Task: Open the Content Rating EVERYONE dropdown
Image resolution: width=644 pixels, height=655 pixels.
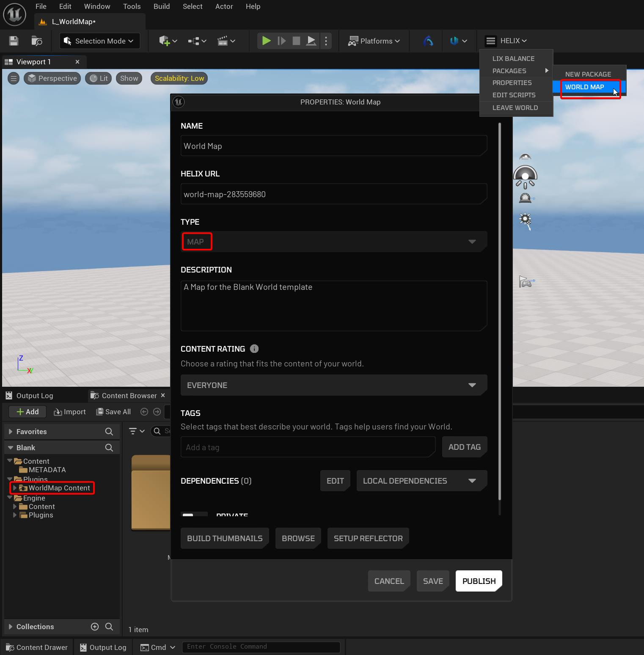Action: pos(333,385)
